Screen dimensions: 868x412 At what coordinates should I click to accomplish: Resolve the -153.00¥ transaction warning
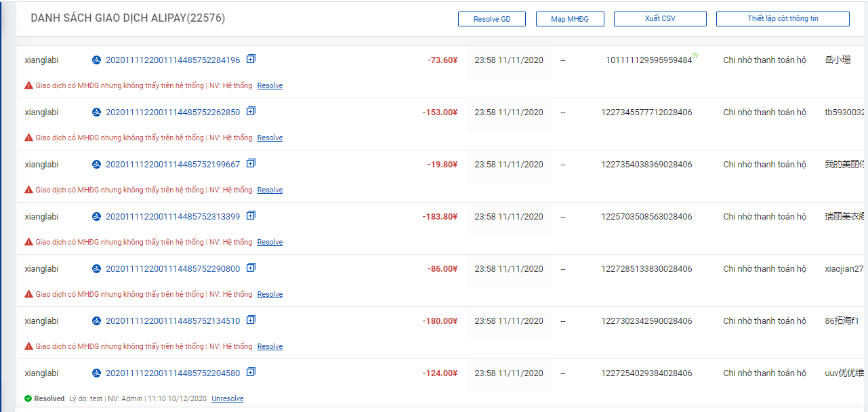point(270,138)
